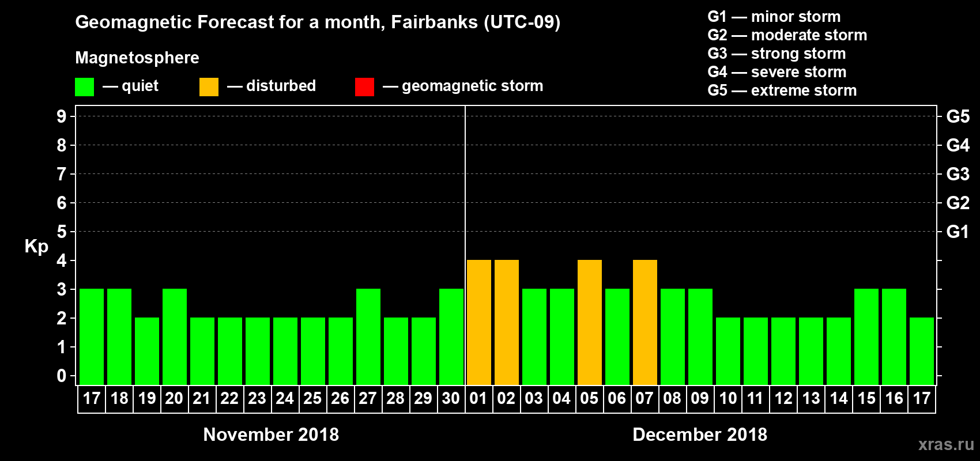Screen dimensions: 980x461
Task: Click the green bar for December 10
Action: click(x=728, y=351)
